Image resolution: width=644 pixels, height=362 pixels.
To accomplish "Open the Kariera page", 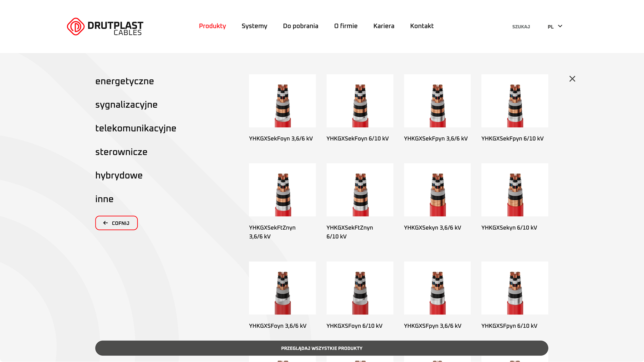I will pos(384,26).
